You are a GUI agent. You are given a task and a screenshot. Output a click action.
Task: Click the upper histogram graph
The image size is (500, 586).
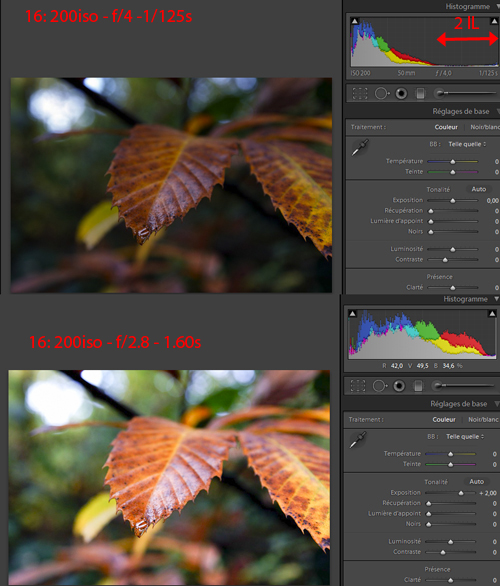(425, 42)
